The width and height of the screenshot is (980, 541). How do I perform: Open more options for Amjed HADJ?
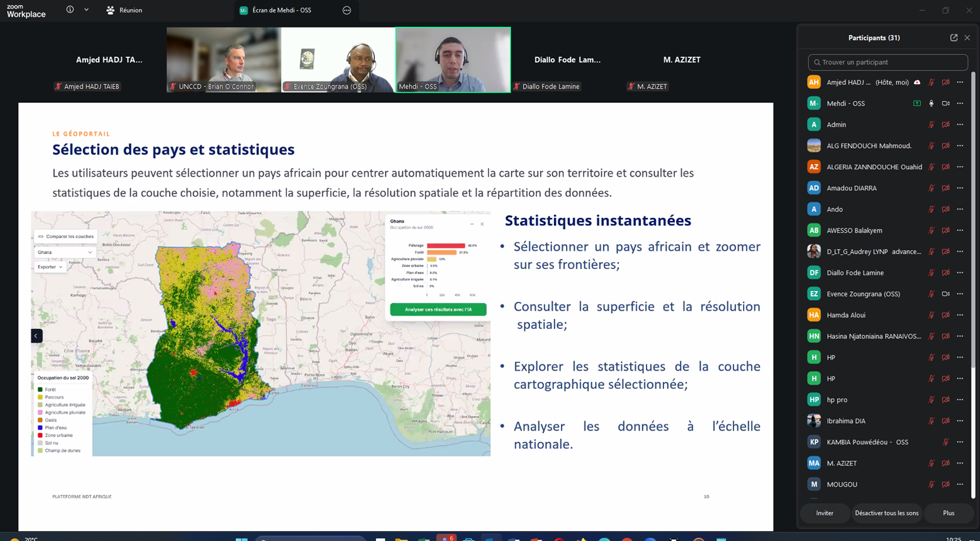pyautogui.click(x=960, y=82)
